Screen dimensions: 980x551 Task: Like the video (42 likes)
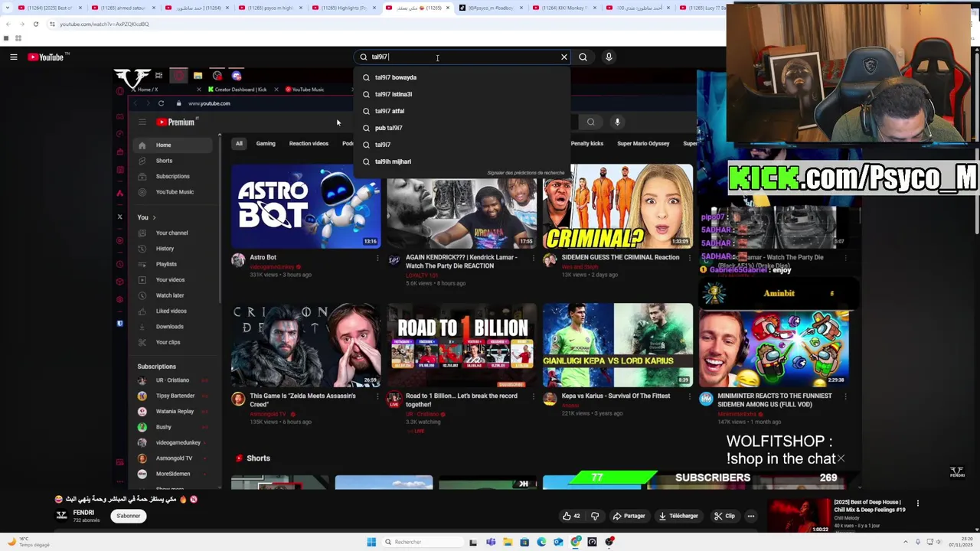571,516
